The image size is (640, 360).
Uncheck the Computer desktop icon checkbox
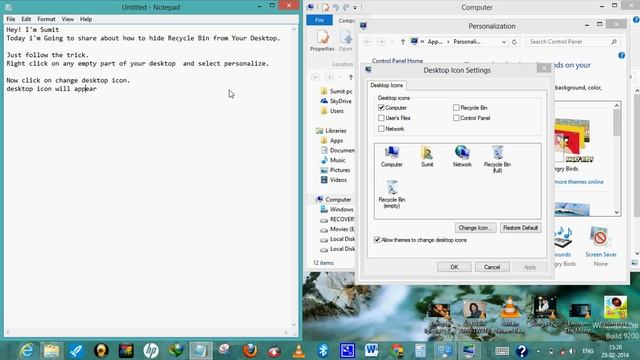(x=381, y=108)
